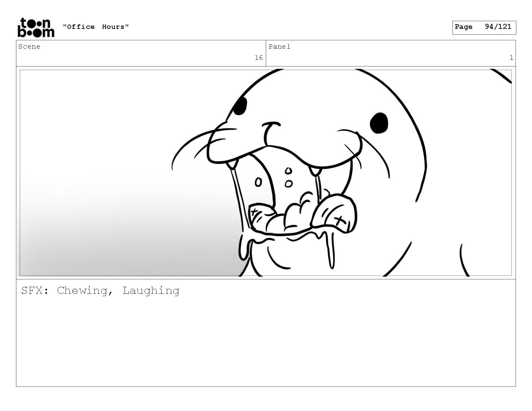The height and width of the screenshot is (411, 532).
Task: Click the Toon Boom logo
Action: 36,27
